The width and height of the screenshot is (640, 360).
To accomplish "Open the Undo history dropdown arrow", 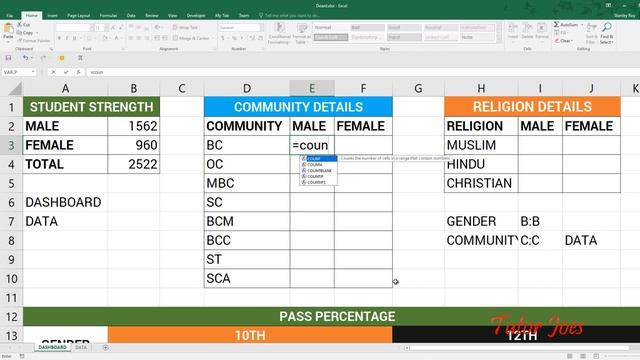I will coord(32,58).
